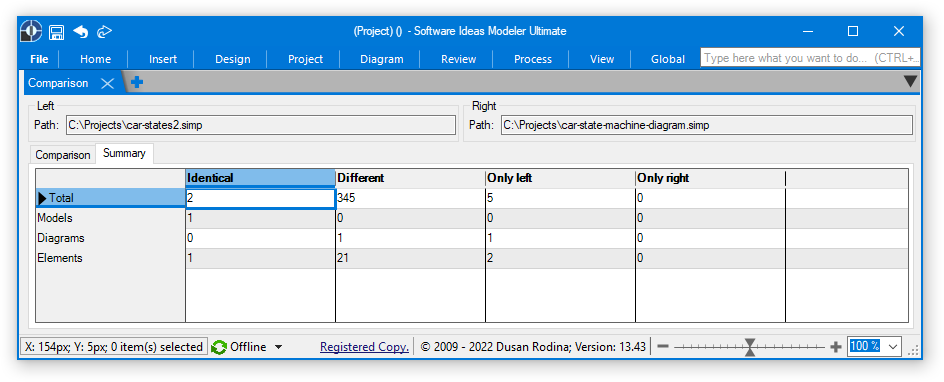Screen dimensions: 944x382
Task: Click the zoom slider thumb
Action: [750, 347]
